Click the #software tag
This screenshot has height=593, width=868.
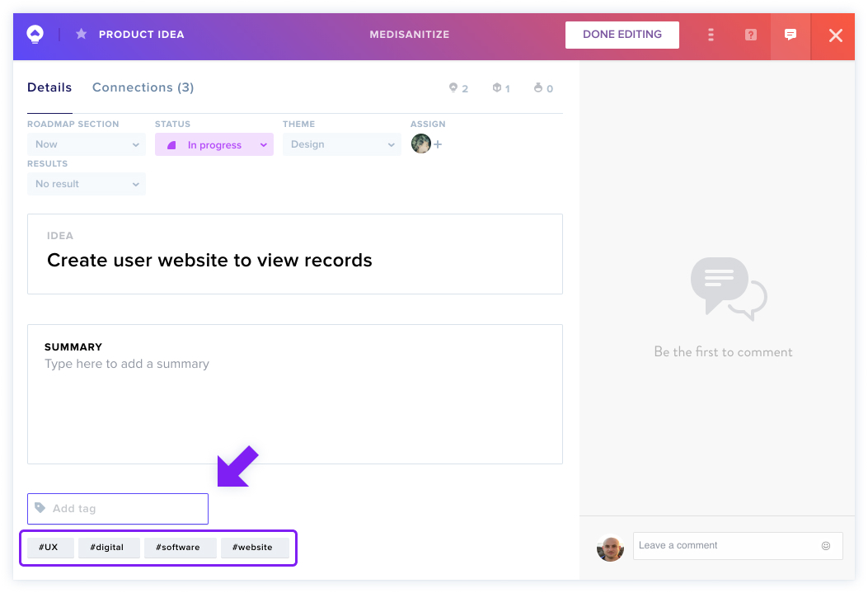180,548
